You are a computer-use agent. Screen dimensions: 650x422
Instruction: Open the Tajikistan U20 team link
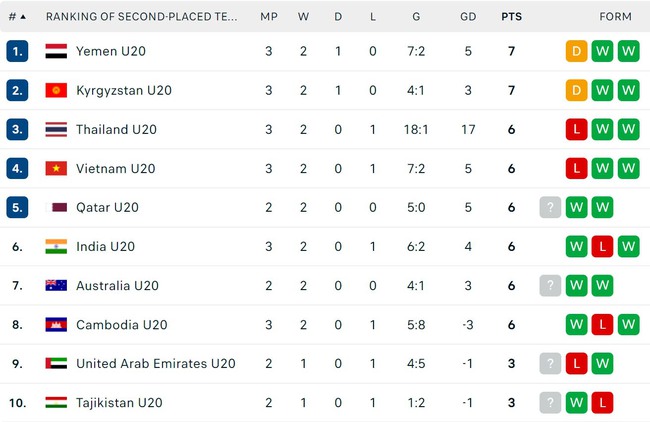[119, 402]
